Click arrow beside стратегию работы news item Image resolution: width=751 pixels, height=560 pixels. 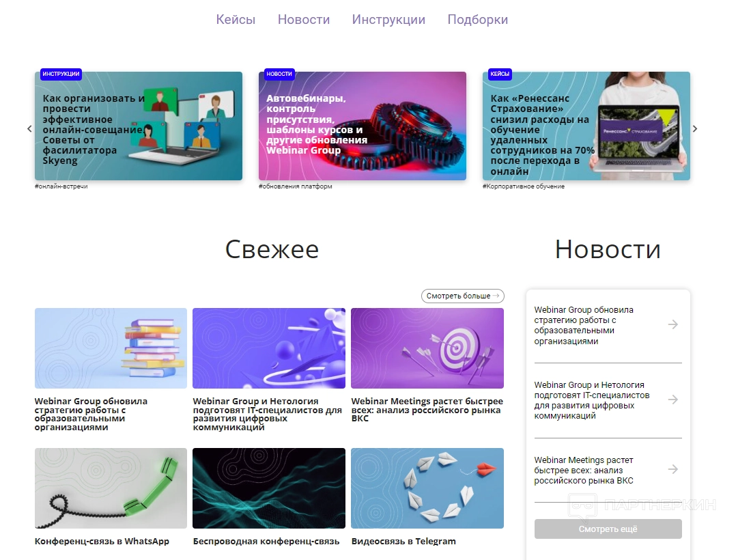[673, 324]
